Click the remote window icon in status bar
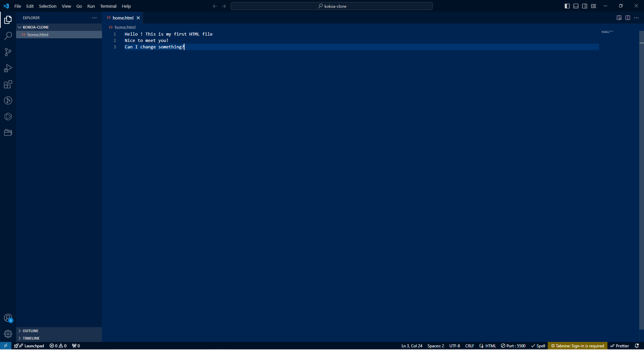 tap(6, 346)
